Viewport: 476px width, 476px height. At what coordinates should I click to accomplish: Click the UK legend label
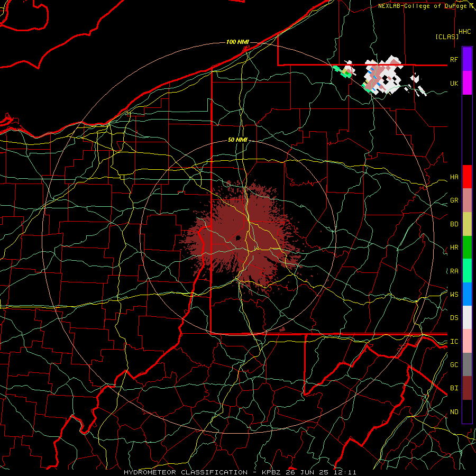point(454,83)
